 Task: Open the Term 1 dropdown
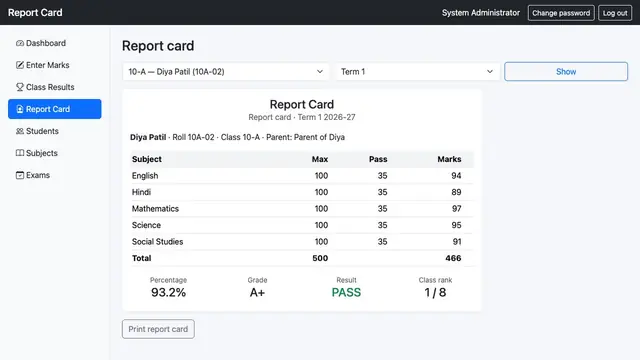417,71
